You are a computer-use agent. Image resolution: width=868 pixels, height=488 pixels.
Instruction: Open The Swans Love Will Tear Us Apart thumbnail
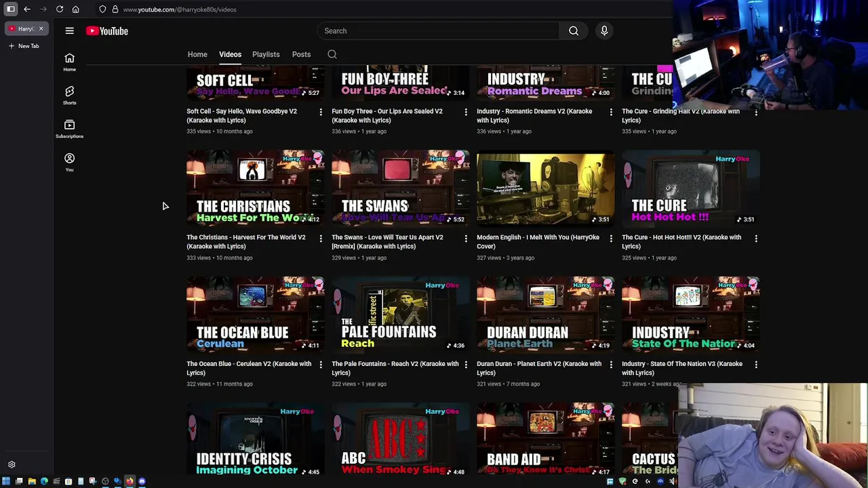pyautogui.click(x=400, y=188)
